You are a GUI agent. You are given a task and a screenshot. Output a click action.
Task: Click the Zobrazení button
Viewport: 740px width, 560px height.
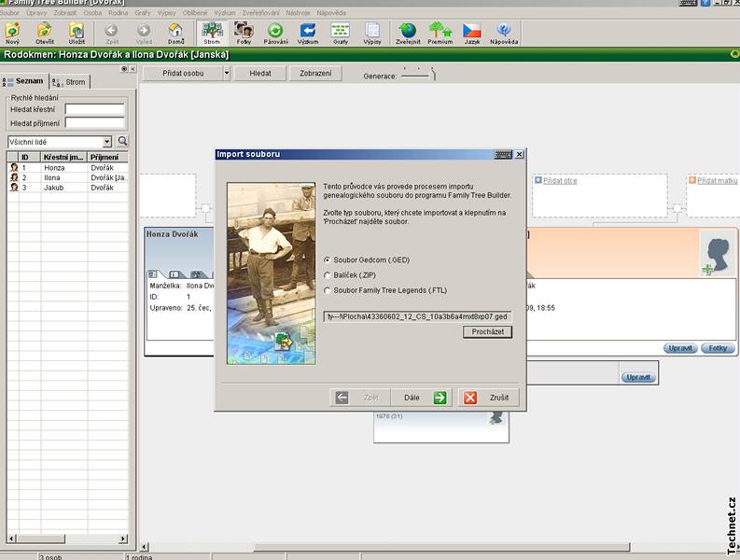click(x=315, y=73)
